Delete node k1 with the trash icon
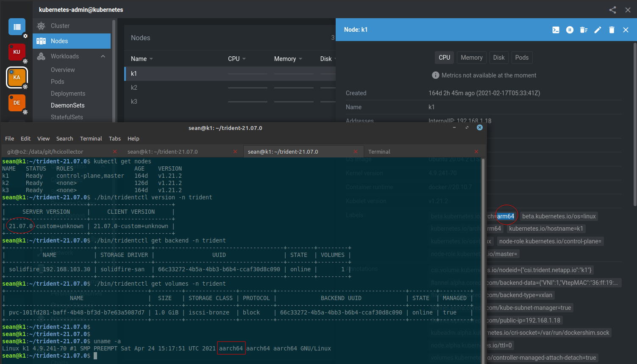 [612, 30]
